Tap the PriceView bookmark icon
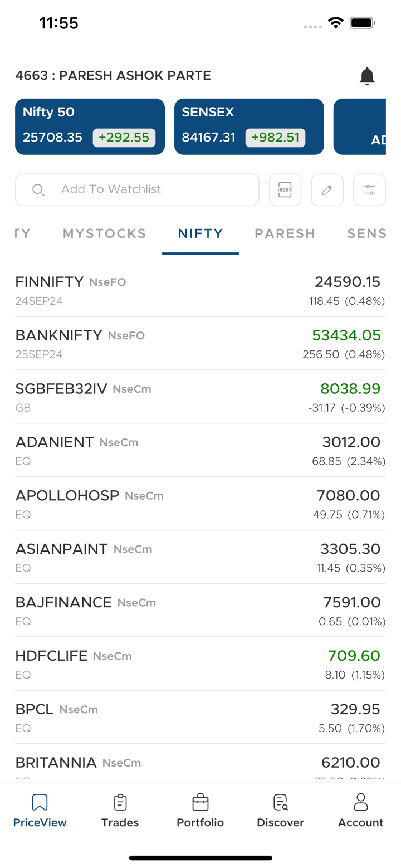Viewport: 401px width, 868px height. coord(40,803)
